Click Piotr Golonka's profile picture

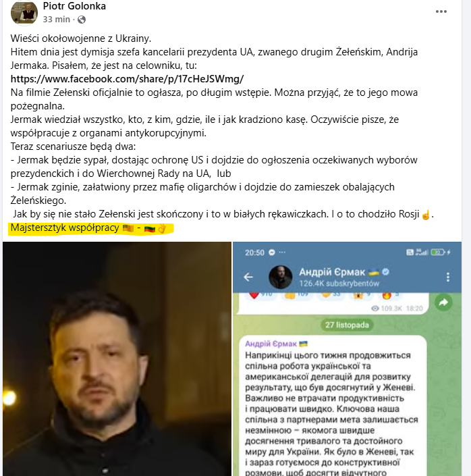(x=24, y=13)
